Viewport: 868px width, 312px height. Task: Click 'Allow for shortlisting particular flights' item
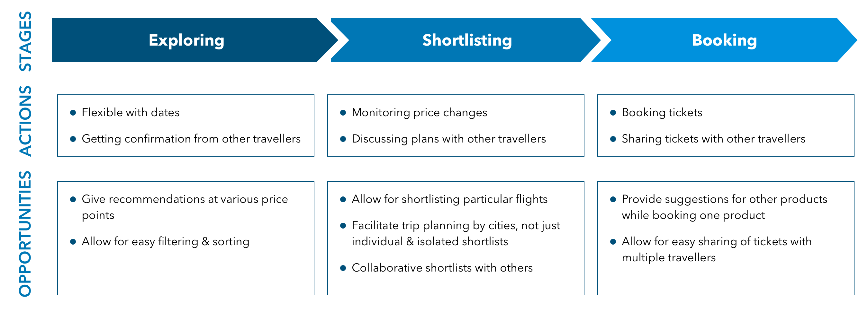coord(449,199)
